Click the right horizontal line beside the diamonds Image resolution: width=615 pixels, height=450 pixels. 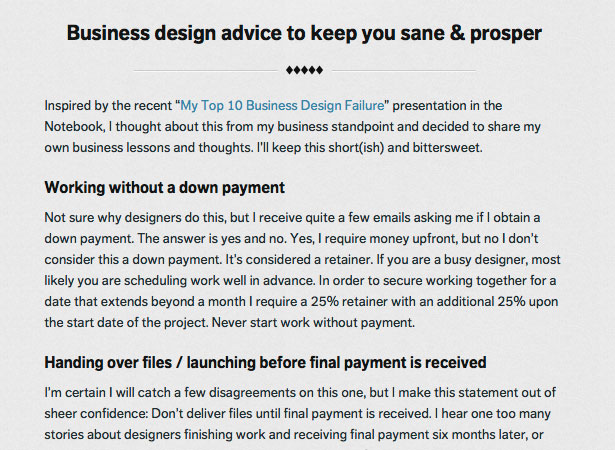click(404, 71)
